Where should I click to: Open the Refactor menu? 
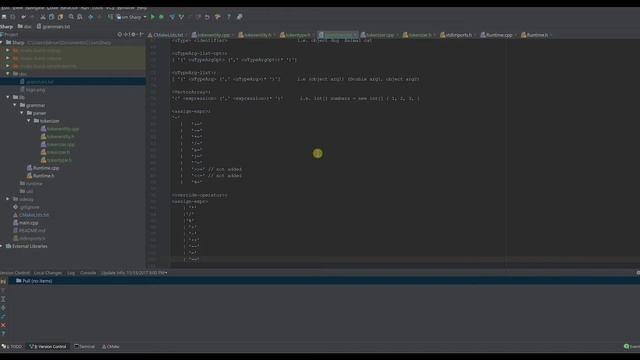pos(69,8)
